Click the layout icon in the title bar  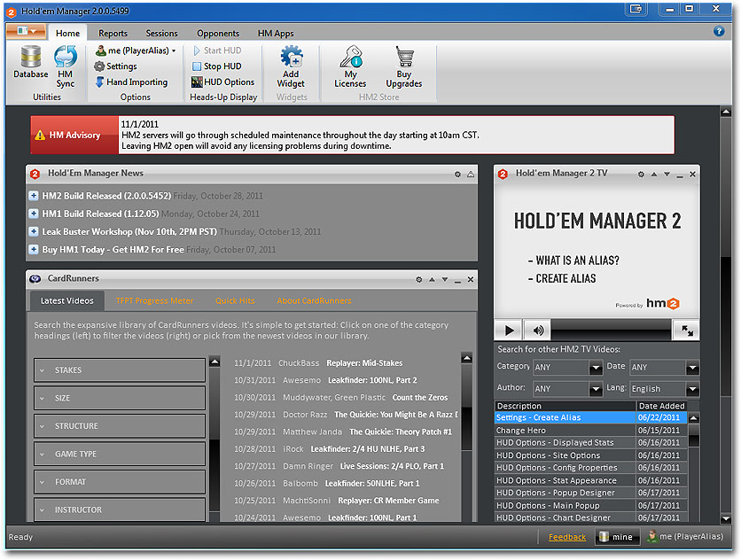tap(636, 9)
